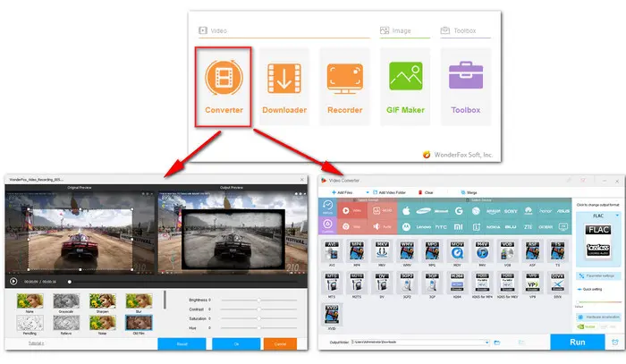626x364 pixels.
Task: Open the GIF Maker module
Action: (405, 87)
